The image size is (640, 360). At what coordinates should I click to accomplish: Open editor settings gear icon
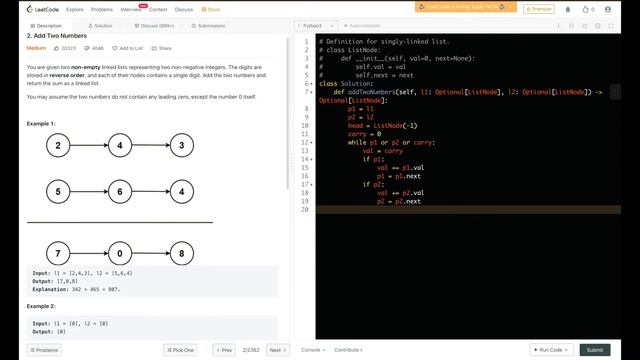(598, 26)
